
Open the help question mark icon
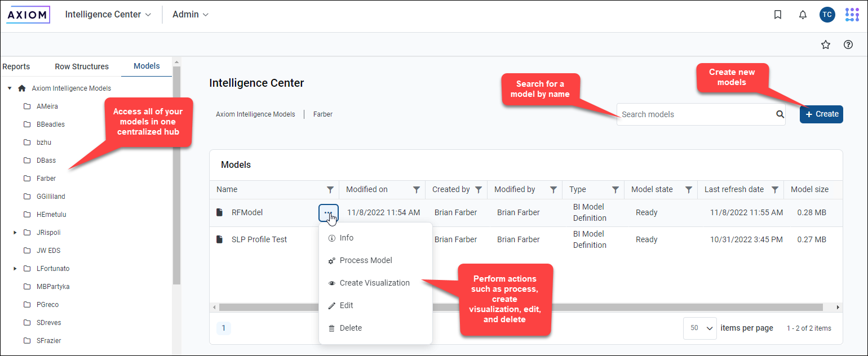point(848,45)
